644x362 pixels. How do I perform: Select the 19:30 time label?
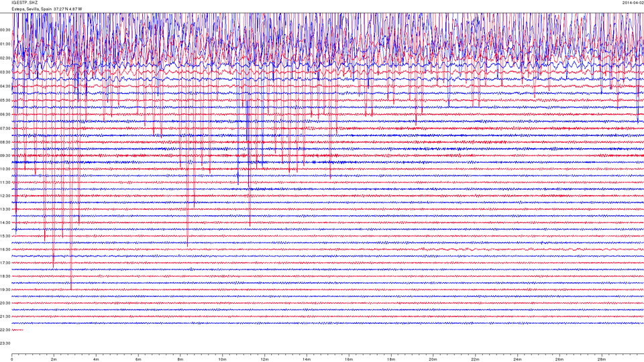coord(5,290)
